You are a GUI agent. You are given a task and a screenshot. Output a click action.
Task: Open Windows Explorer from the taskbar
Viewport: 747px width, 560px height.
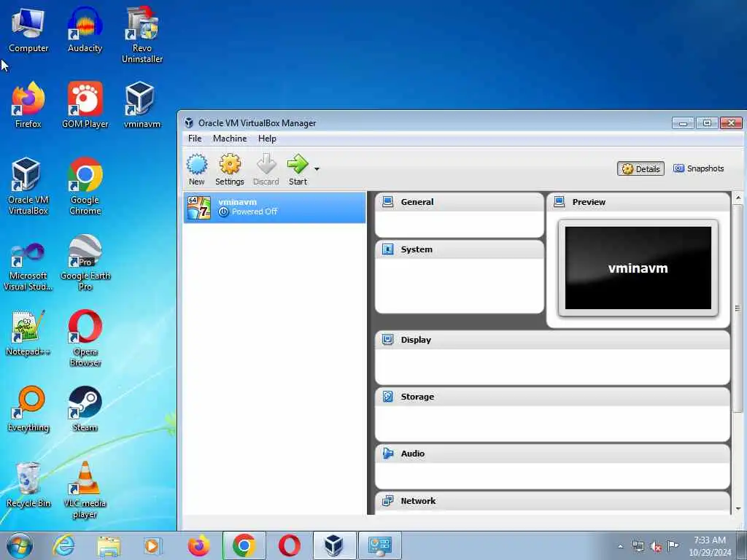click(109, 545)
